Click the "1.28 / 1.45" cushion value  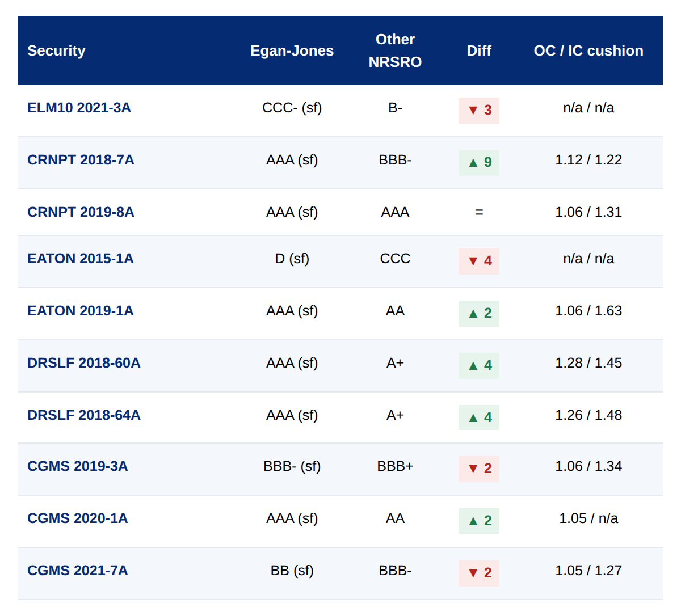pyautogui.click(x=588, y=363)
